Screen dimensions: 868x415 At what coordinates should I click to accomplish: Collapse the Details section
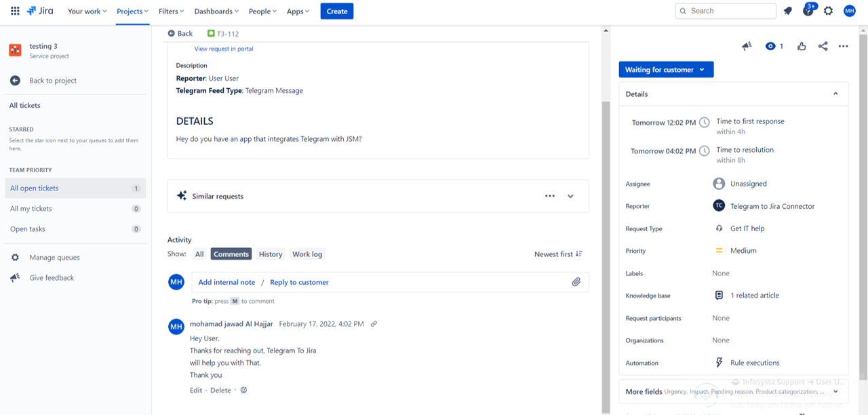coord(835,94)
